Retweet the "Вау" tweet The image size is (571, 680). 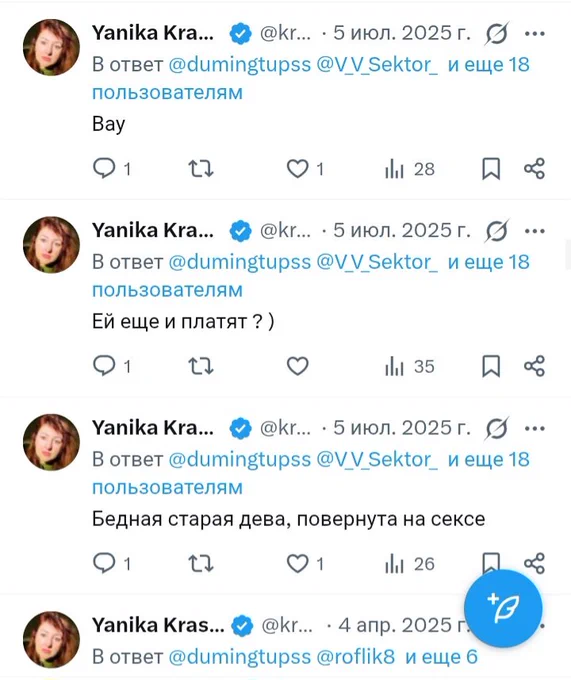(x=201, y=169)
